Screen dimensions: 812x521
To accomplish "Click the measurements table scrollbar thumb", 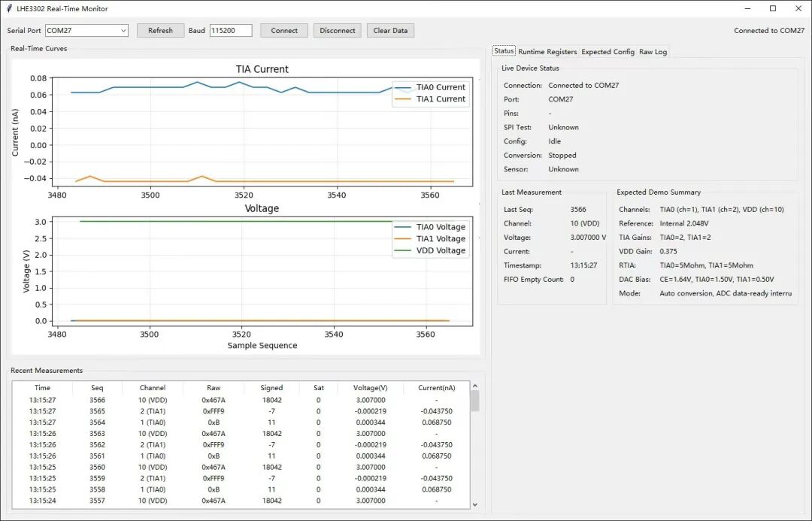I will click(x=475, y=401).
